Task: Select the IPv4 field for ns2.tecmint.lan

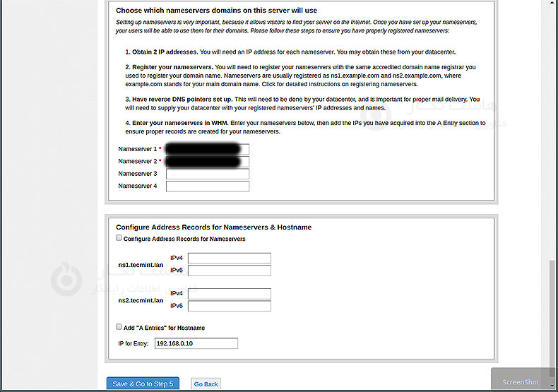Action: click(x=229, y=294)
